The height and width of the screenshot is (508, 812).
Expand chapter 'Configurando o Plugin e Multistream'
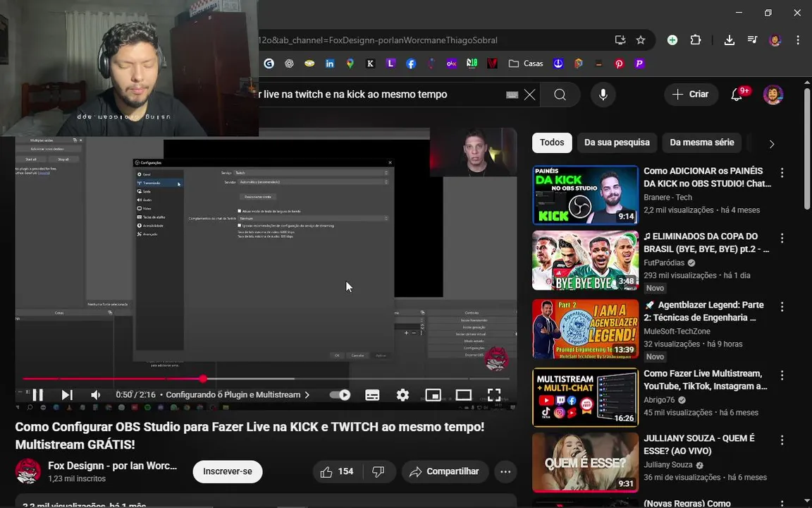[x=238, y=395]
